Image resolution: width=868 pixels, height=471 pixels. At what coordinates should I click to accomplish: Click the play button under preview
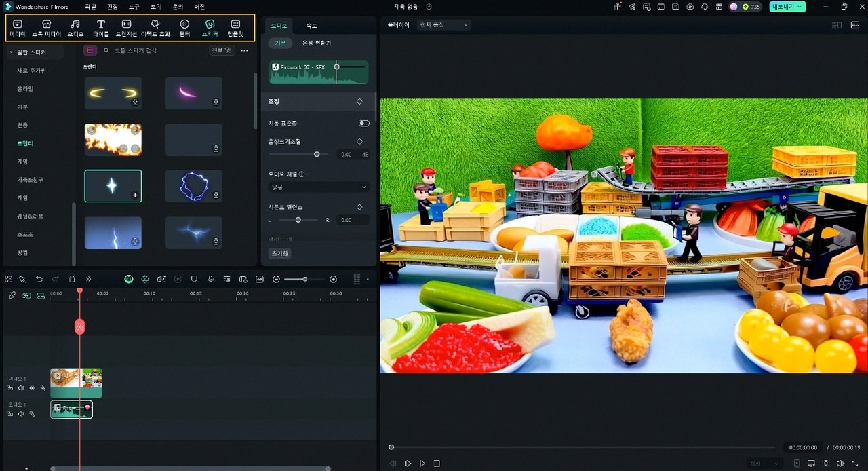click(422, 464)
